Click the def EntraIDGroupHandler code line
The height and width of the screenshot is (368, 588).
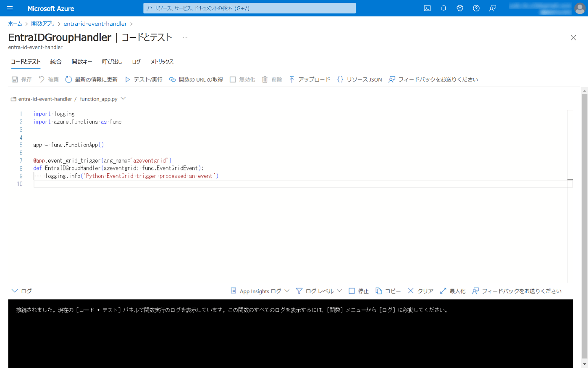pyautogui.click(x=118, y=168)
